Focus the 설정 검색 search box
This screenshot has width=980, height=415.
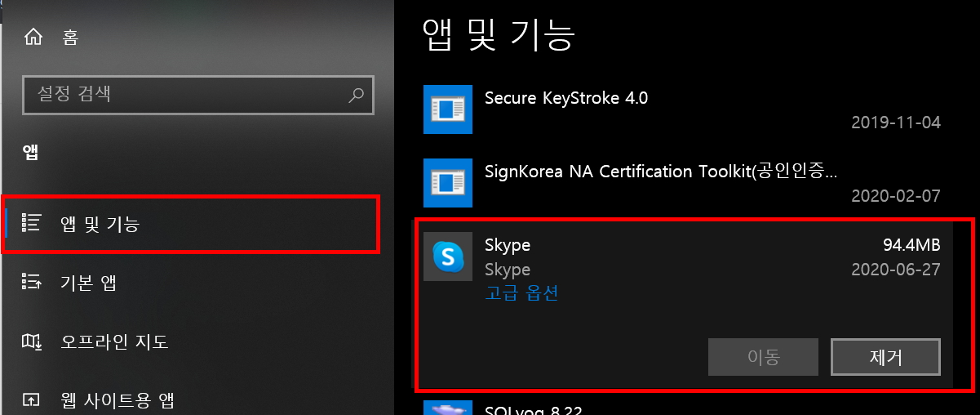click(x=198, y=95)
